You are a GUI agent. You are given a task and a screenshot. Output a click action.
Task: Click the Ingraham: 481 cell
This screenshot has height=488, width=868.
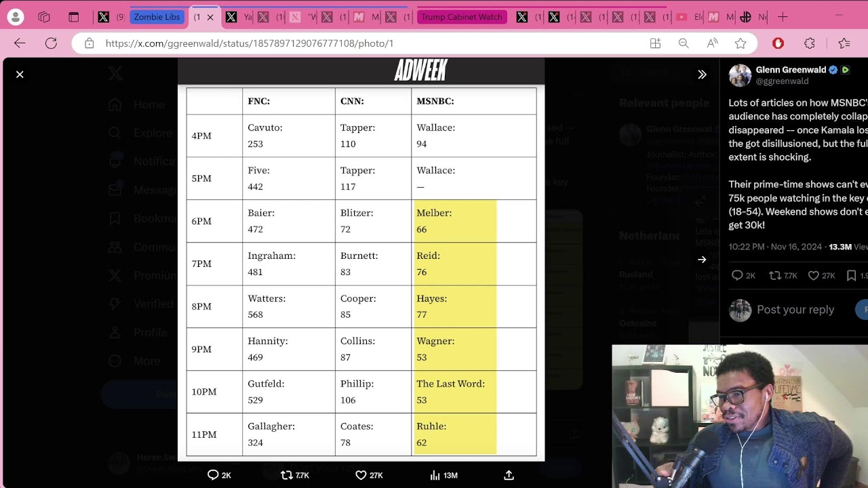(289, 264)
